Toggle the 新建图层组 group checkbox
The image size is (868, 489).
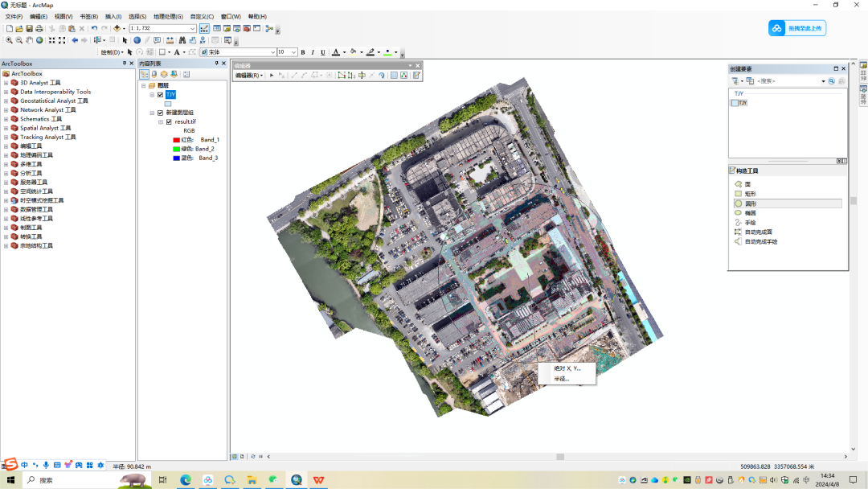pos(161,113)
